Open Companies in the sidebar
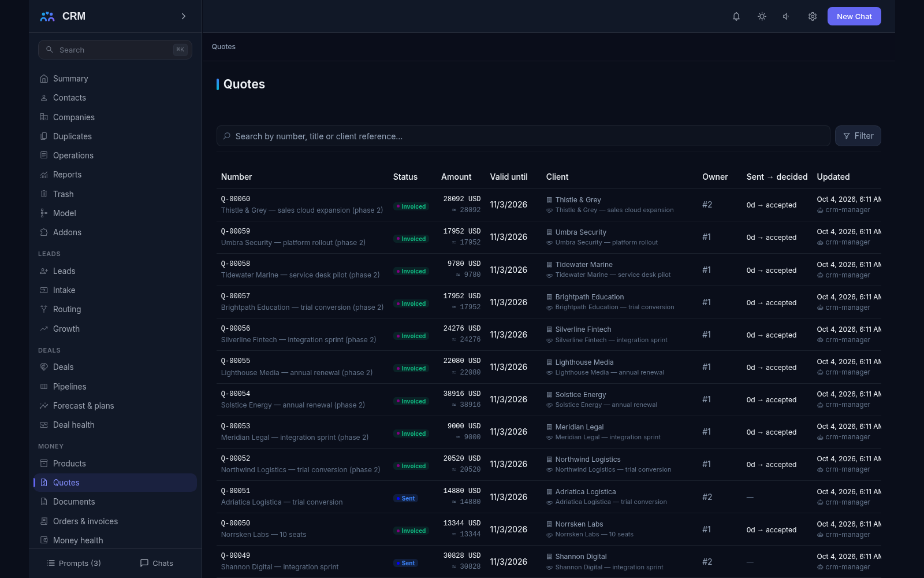This screenshot has width=924, height=578. tap(115, 117)
